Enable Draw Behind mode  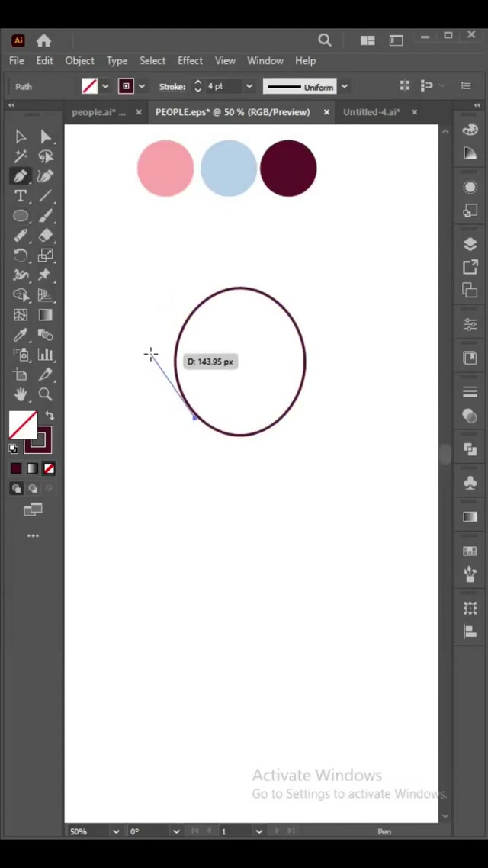coord(33,489)
